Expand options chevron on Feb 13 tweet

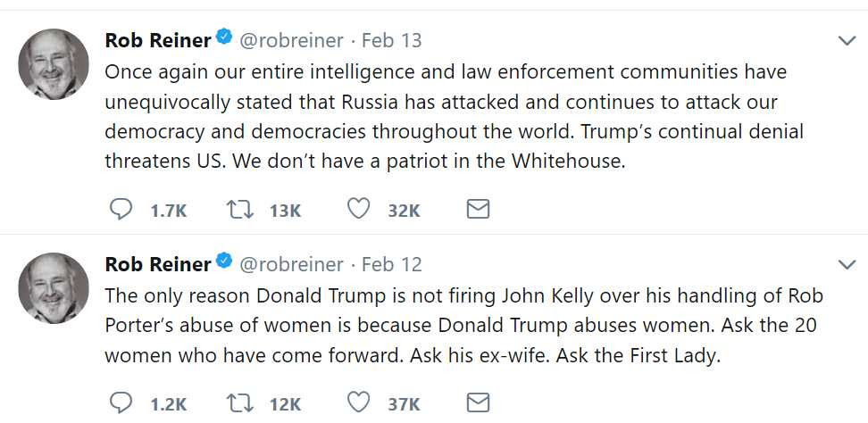point(847,41)
